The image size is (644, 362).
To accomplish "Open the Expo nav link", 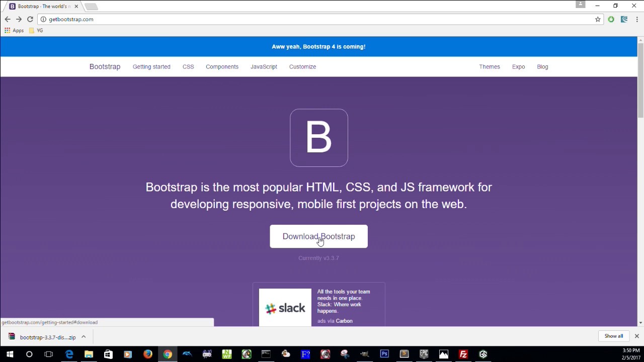I will (x=518, y=66).
